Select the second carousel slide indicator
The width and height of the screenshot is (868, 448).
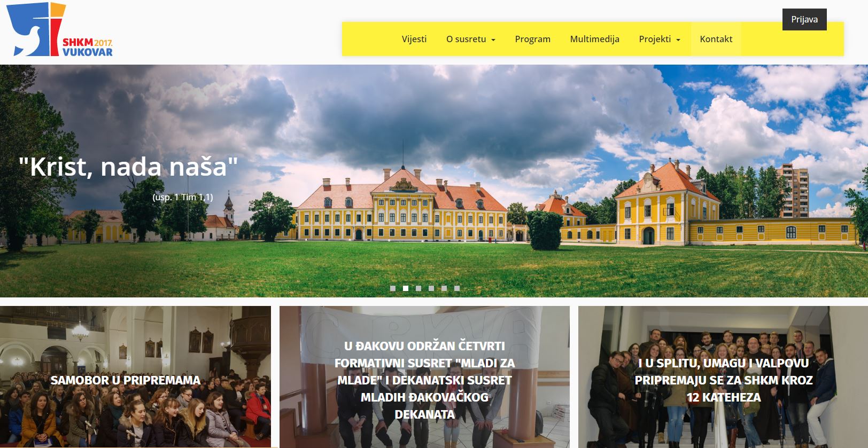tap(406, 288)
